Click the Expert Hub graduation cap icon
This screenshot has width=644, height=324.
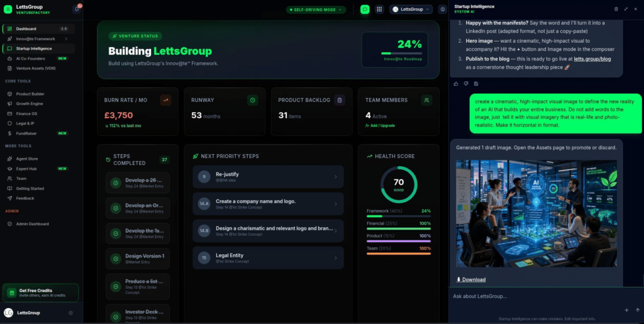pos(9,169)
